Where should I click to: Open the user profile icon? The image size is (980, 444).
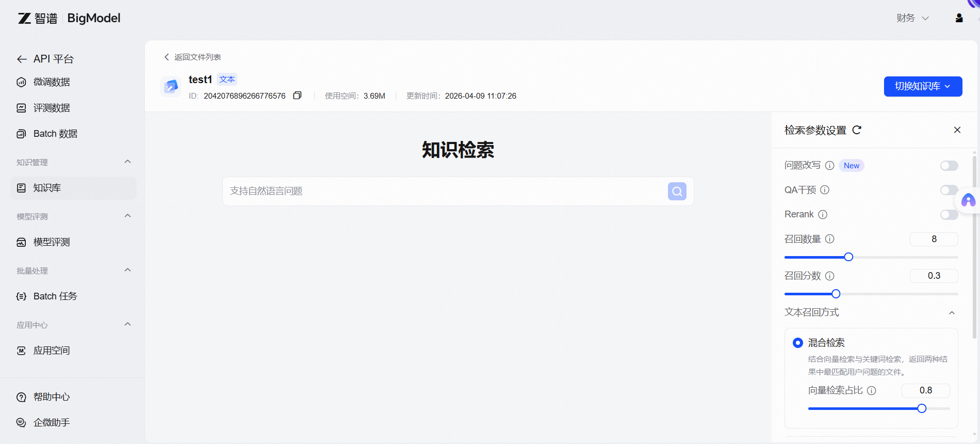tap(959, 18)
